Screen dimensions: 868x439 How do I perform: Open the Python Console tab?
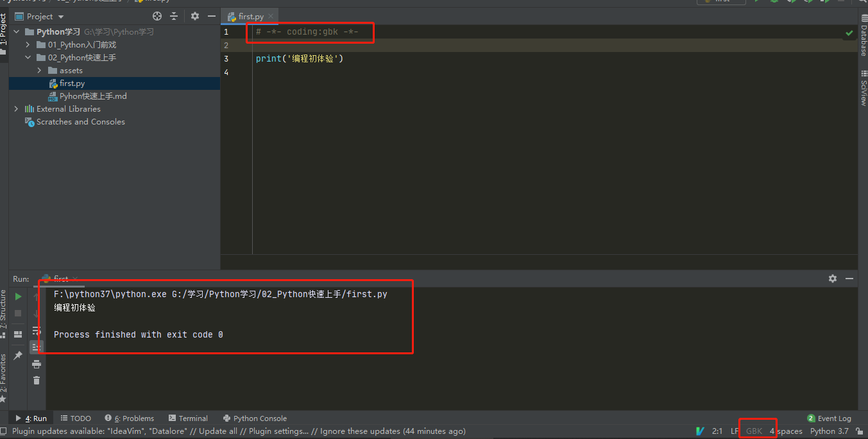(x=255, y=418)
